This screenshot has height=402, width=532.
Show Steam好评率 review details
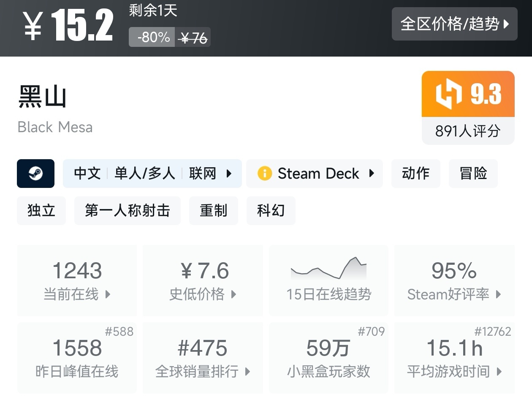click(x=454, y=280)
